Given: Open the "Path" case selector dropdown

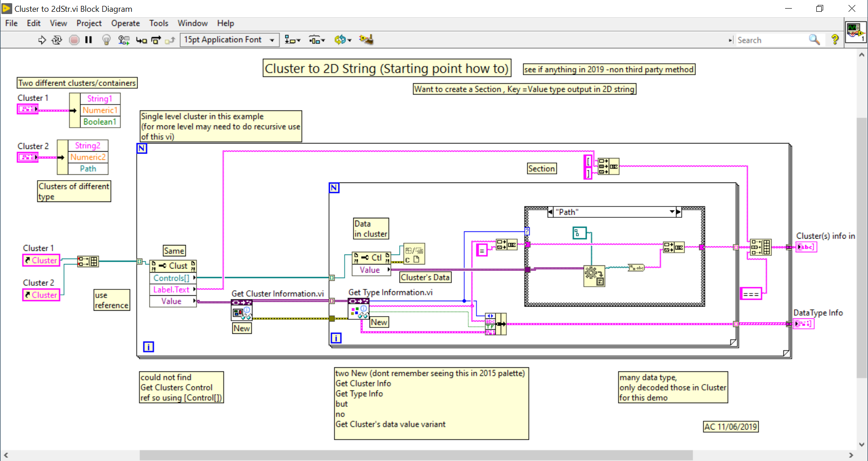Looking at the screenshot, I should point(672,212).
